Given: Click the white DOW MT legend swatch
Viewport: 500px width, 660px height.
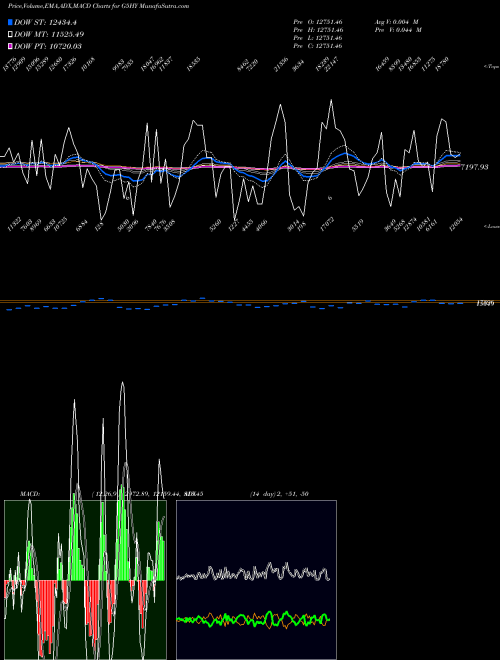Looking at the screenshot, I should click(x=10, y=35).
